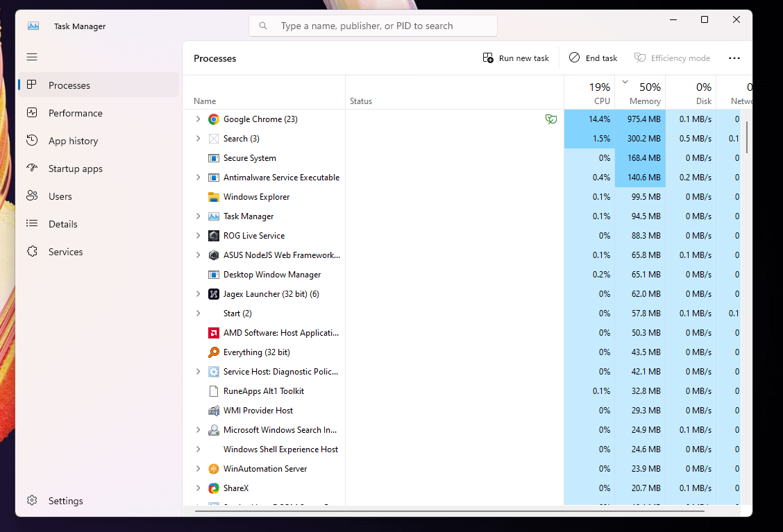
Task: Sort by the Memory column header
Action: pos(640,92)
